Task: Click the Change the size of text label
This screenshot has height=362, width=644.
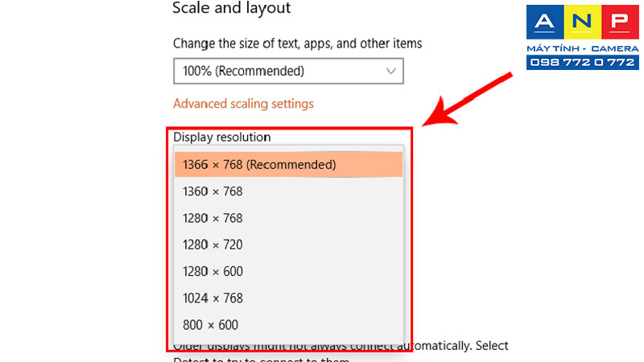Action: 297,43
